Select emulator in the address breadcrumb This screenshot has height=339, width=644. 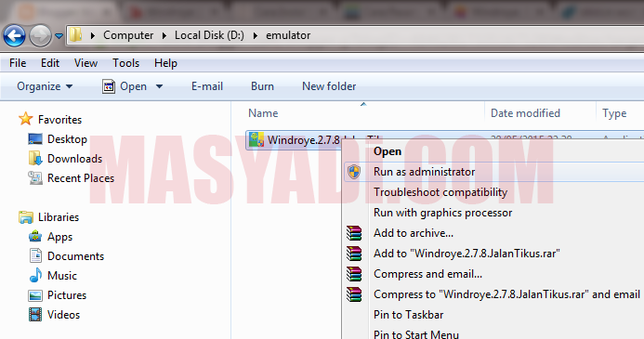[x=288, y=35]
